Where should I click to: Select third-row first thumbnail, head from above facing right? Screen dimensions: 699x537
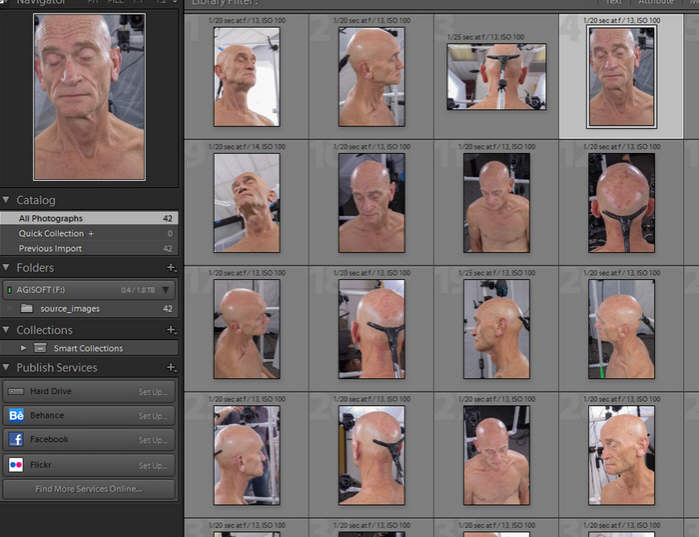pyautogui.click(x=247, y=329)
